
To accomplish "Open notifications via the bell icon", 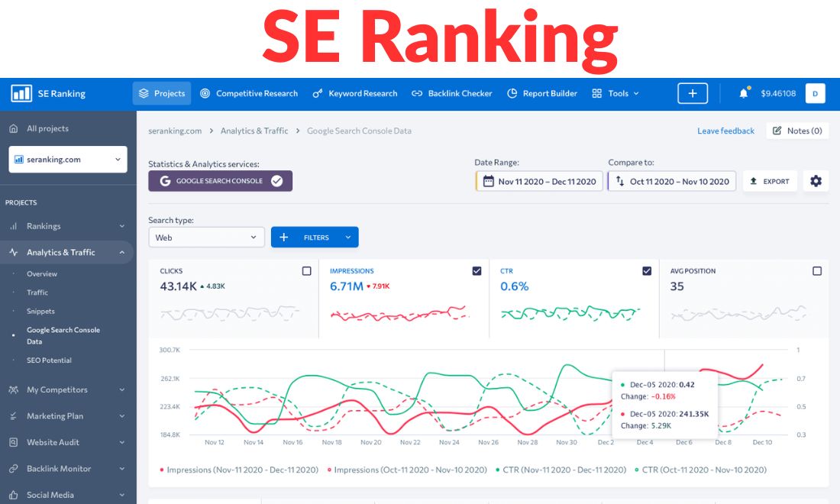I will (x=743, y=93).
